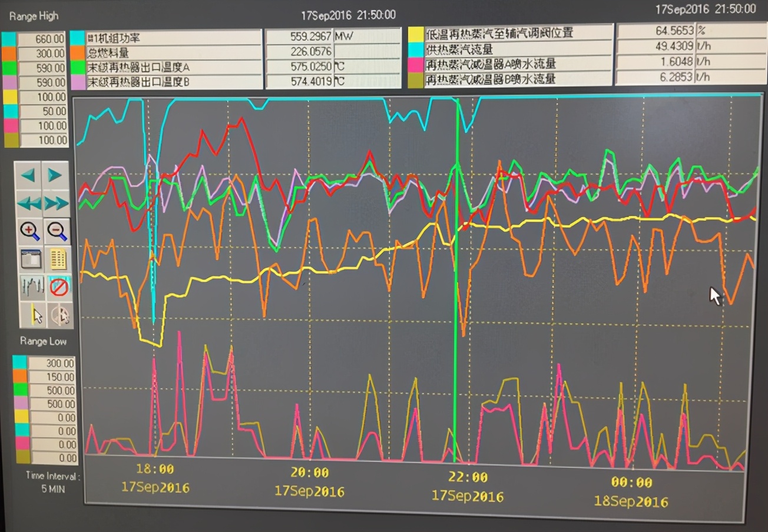The image size is (768, 532).
Task: Pick Range High yellow swatch beside 100.00
Action: coord(11,97)
